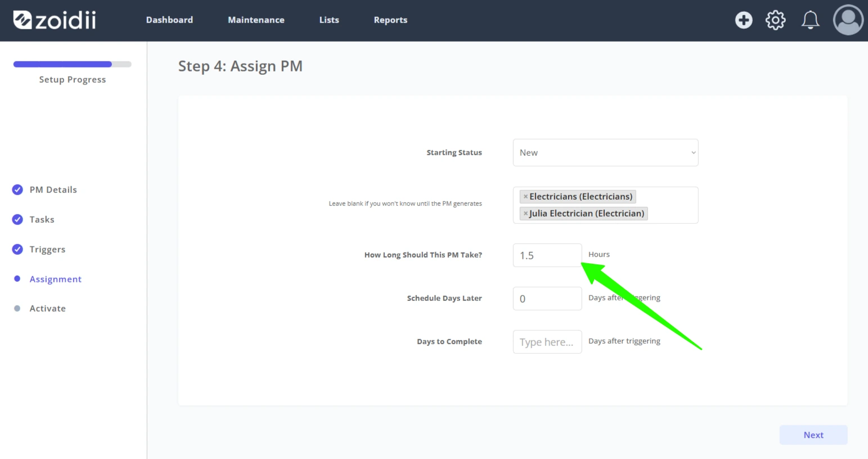The height and width of the screenshot is (459, 868).
Task: Click the Next button
Action: (813, 435)
